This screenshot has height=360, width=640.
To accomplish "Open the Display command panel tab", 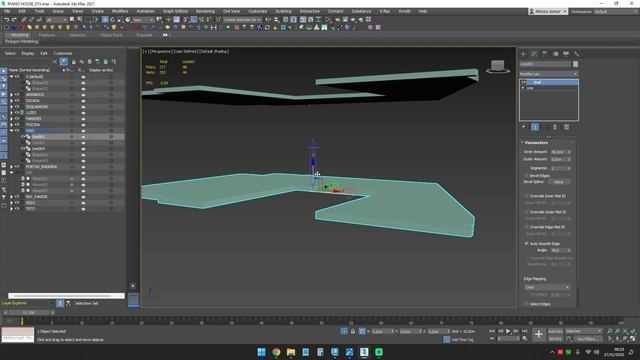I will 566,54.
